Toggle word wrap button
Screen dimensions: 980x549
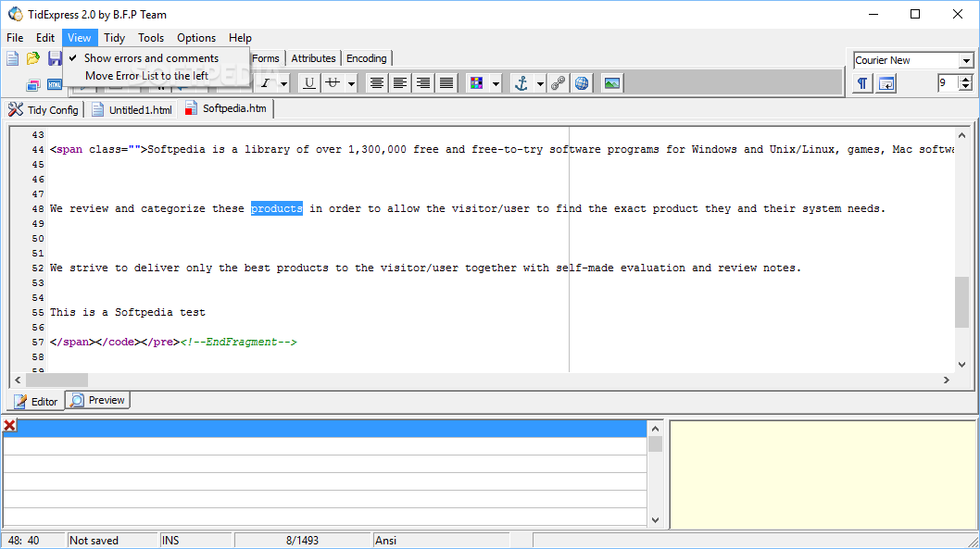pos(886,83)
